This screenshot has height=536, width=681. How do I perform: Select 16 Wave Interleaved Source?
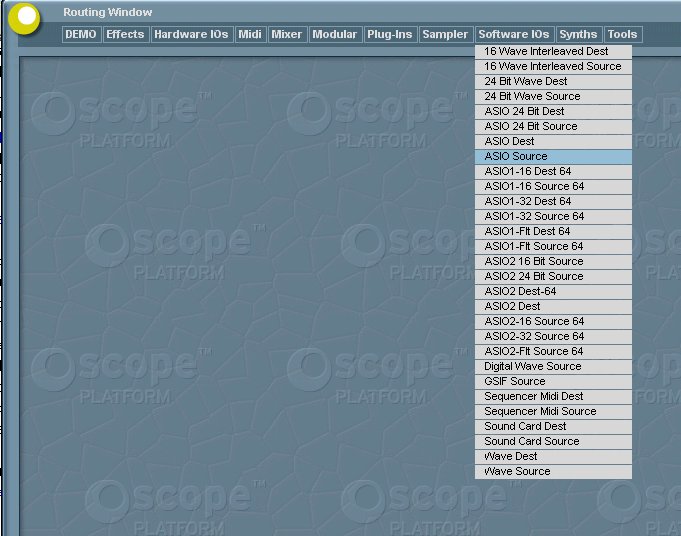point(553,66)
